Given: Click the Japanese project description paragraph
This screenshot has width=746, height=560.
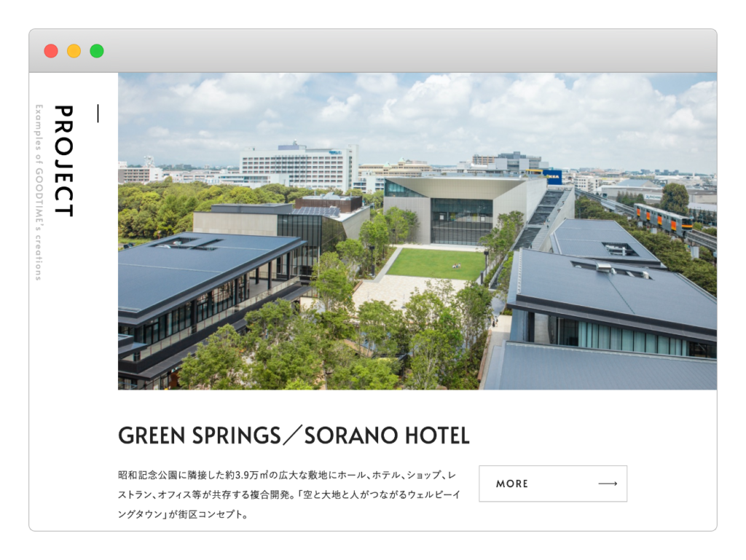Looking at the screenshot, I should tap(288, 494).
